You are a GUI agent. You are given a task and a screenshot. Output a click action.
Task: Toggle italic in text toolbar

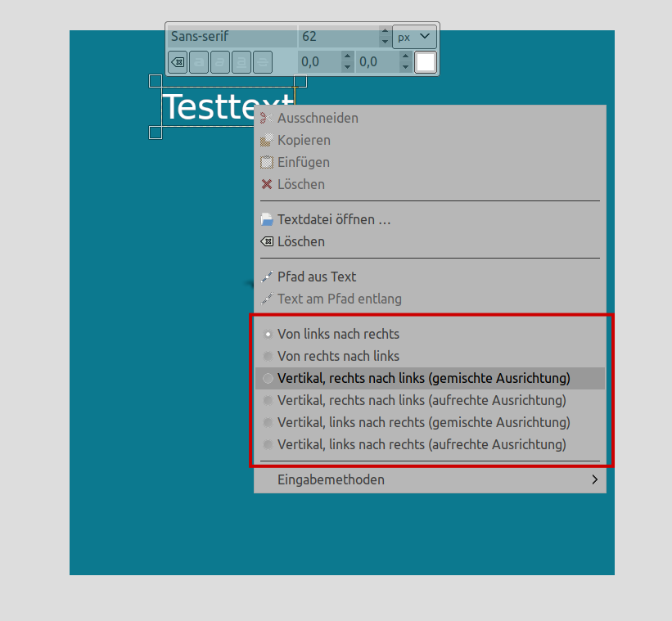click(x=220, y=62)
